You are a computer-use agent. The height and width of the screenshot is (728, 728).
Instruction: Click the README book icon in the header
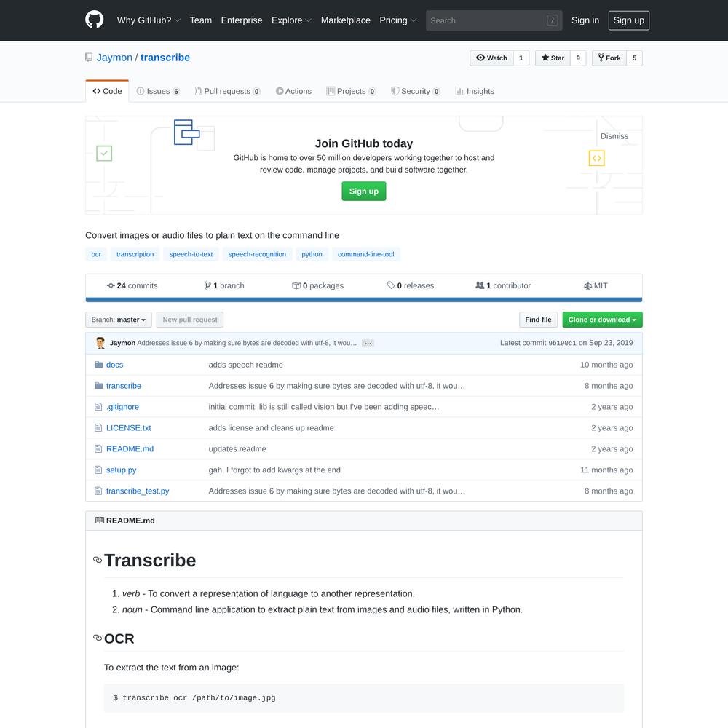[99, 521]
